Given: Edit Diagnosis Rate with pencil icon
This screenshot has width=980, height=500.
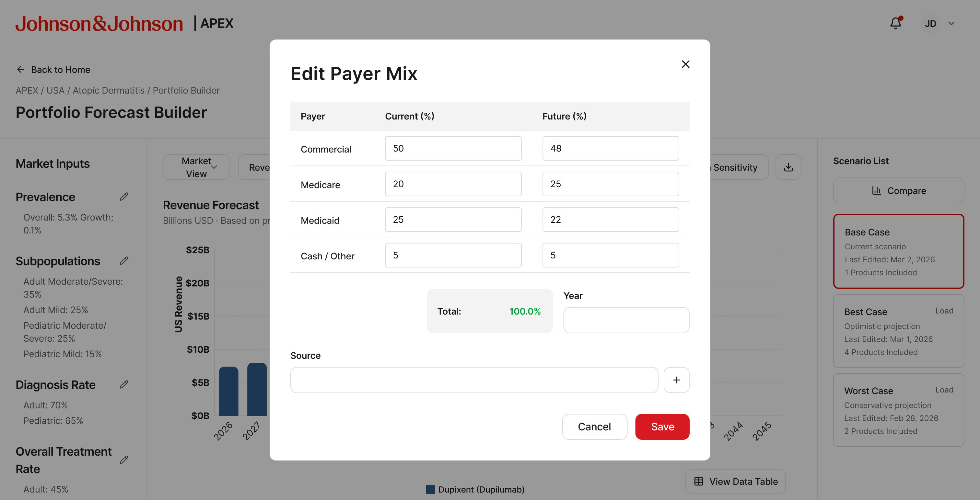Looking at the screenshot, I should point(124,384).
